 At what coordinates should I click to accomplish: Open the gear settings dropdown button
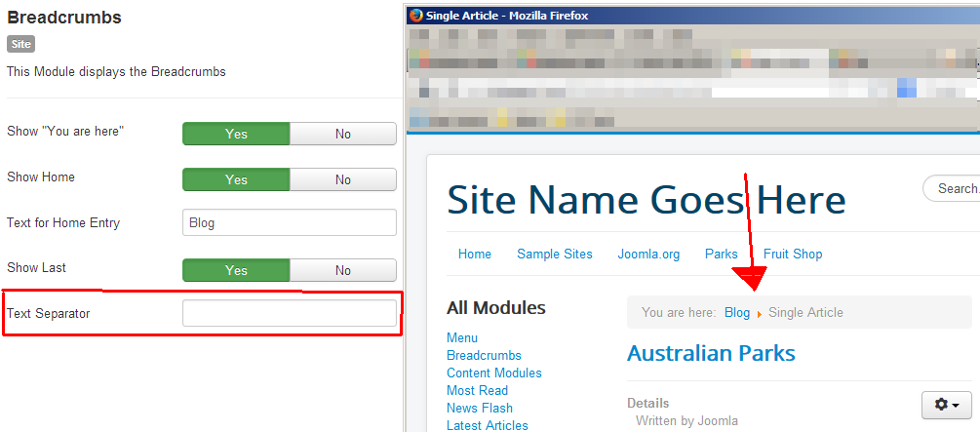[x=946, y=405]
